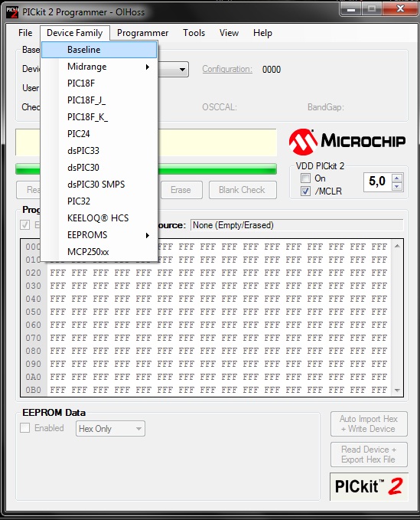The width and height of the screenshot is (420, 520).
Task: Toggle the /MCLR checkbox
Action: pyautogui.click(x=305, y=191)
